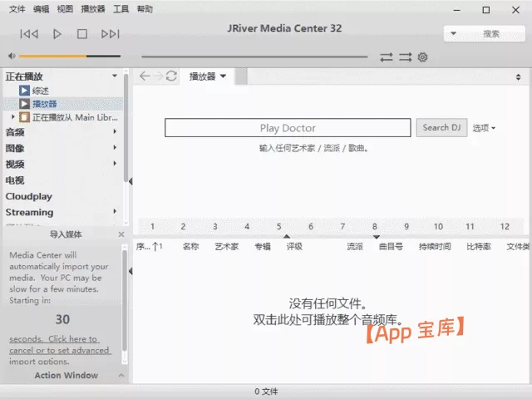Sort by the 序 column header
This screenshot has height=399, width=532.
(x=150, y=247)
